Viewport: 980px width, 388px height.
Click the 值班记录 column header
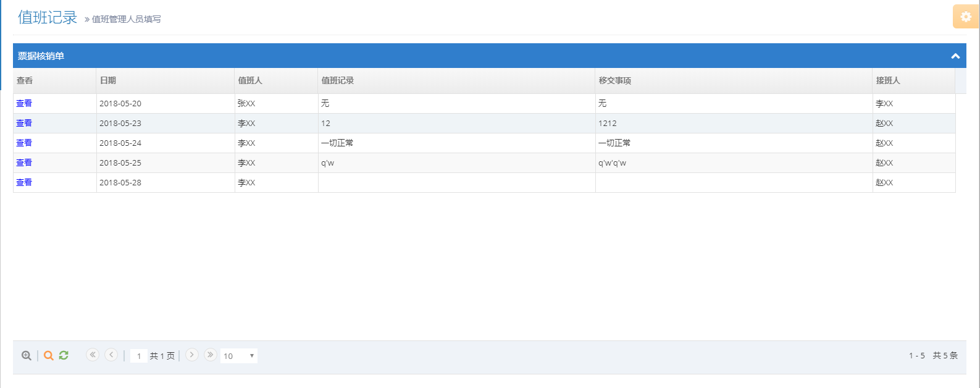click(338, 80)
